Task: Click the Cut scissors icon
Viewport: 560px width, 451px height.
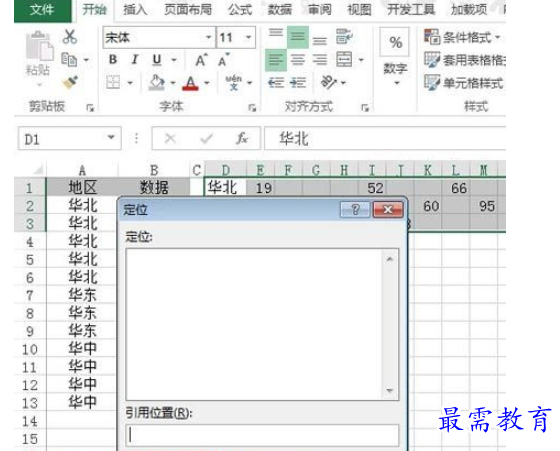Action: tap(69, 37)
